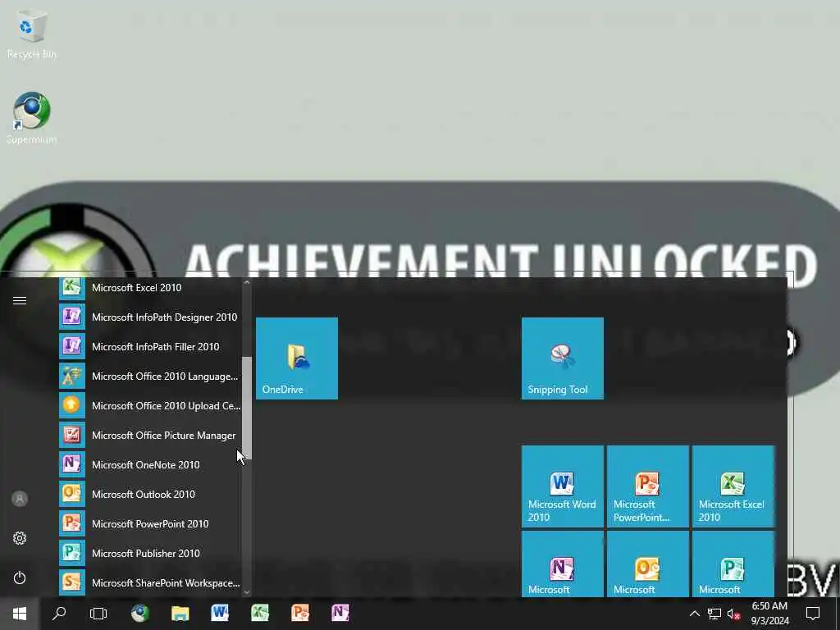840x630 pixels.
Task: Open the OneNote tile in bottom row
Action: point(563,564)
